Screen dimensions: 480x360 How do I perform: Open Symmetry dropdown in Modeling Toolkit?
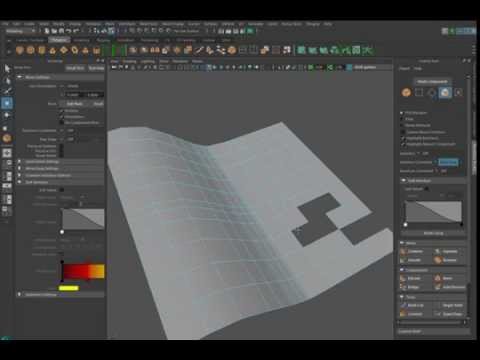425,154
